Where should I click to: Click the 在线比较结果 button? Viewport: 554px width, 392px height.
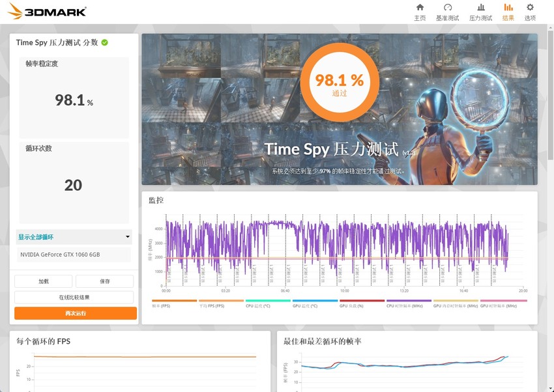(x=74, y=298)
